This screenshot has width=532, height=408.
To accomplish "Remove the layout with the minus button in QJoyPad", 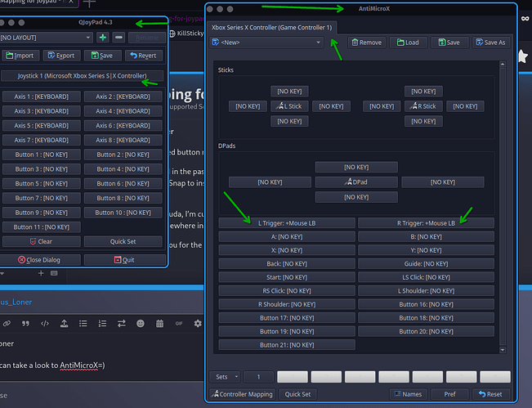I will 118,38.
